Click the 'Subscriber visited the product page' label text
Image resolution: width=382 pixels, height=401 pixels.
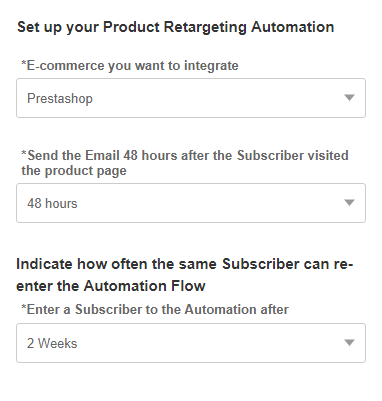pyautogui.click(x=185, y=163)
